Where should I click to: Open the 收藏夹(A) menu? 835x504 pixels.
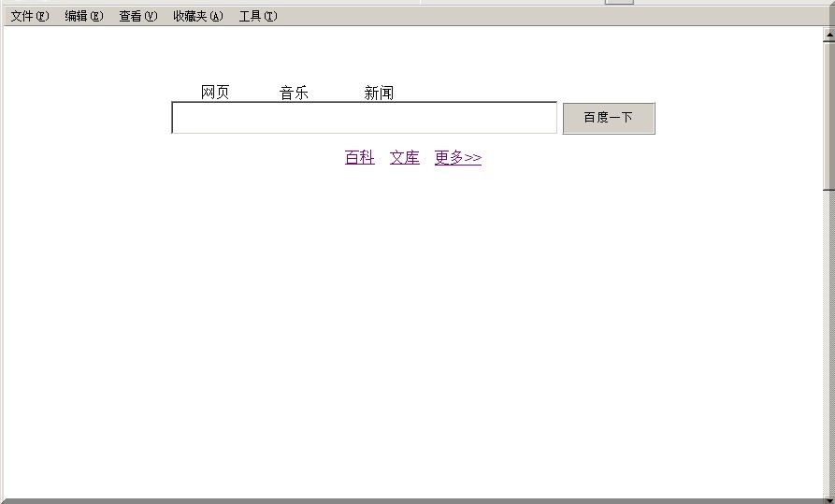click(x=197, y=16)
